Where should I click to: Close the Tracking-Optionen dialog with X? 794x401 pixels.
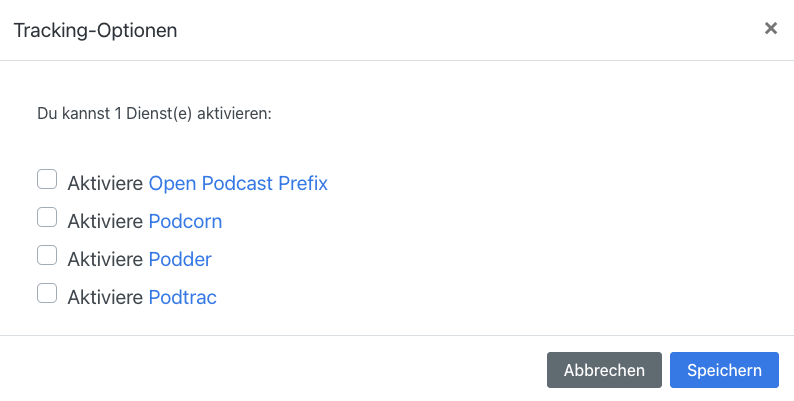[x=771, y=29]
